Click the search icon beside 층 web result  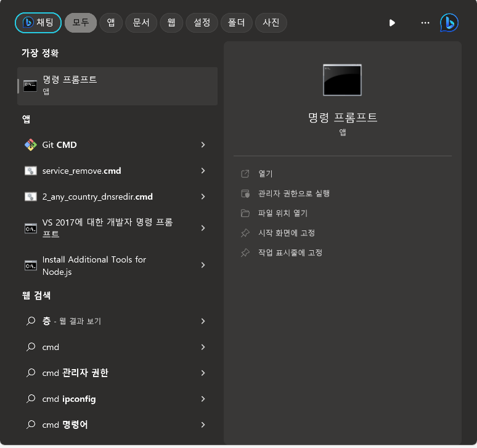tap(31, 321)
